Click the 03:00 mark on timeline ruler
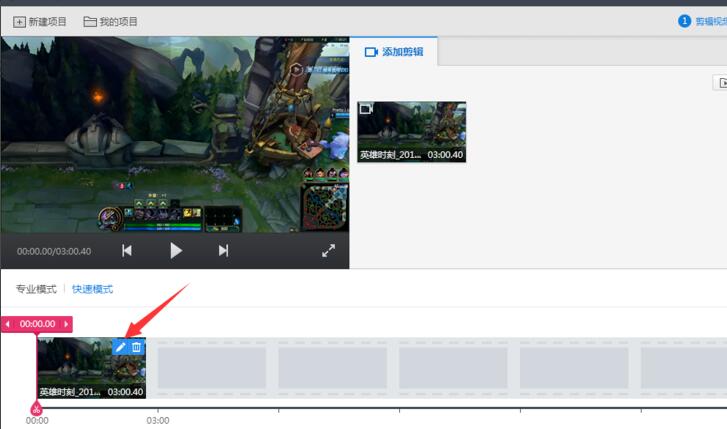The width and height of the screenshot is (727, 429). [x=158, y=421]
